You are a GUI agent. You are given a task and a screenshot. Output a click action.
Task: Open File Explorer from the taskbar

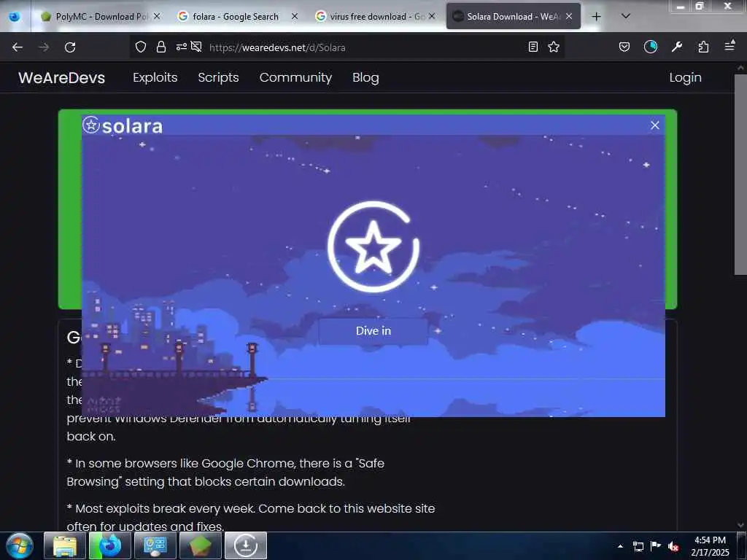(x=65, y=545)
